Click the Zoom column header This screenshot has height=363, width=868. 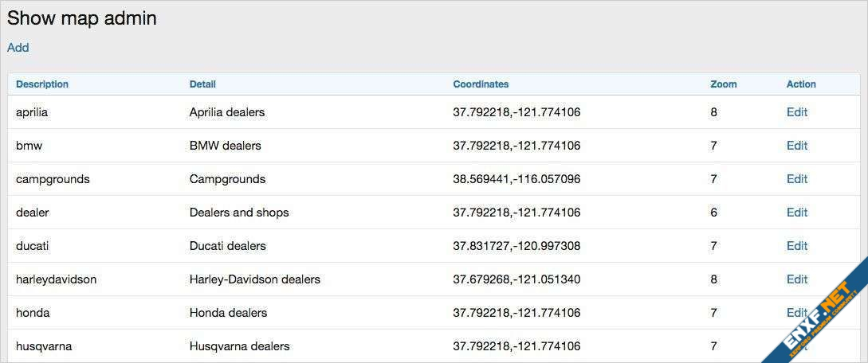pos(723,84)
